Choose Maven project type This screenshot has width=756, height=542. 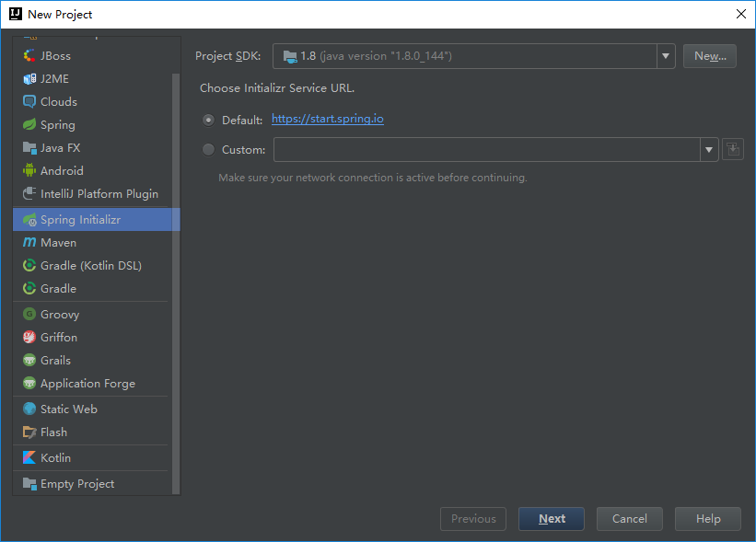pyautogui.click(x=92, y=242)
